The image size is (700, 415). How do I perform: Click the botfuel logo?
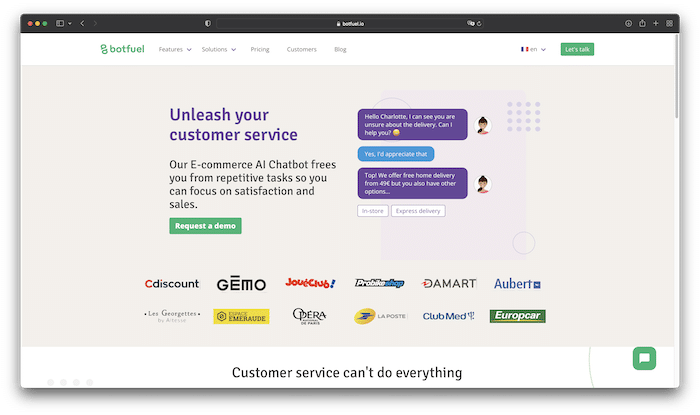tap(122, 49)
